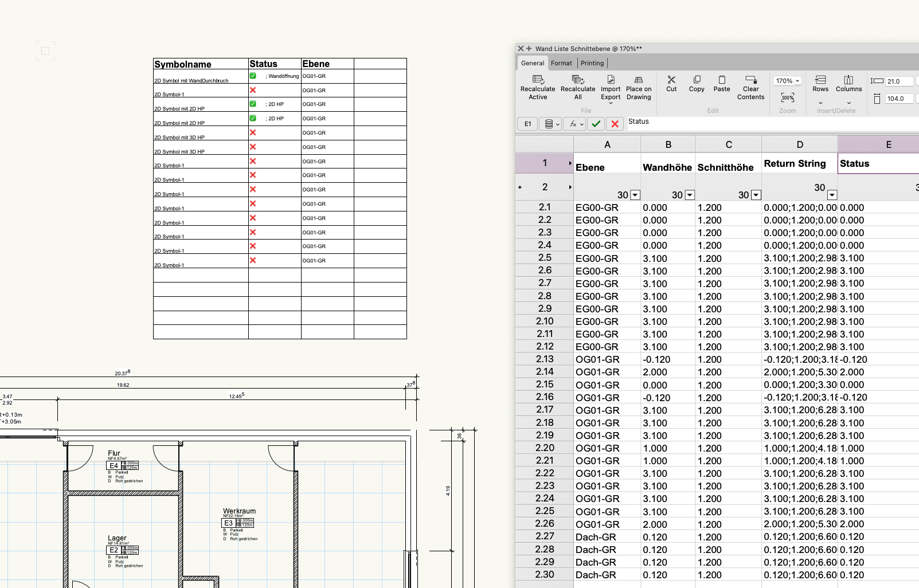
Task: Open Ebene column filter dropdown arrow
Action: click(635, 195)
